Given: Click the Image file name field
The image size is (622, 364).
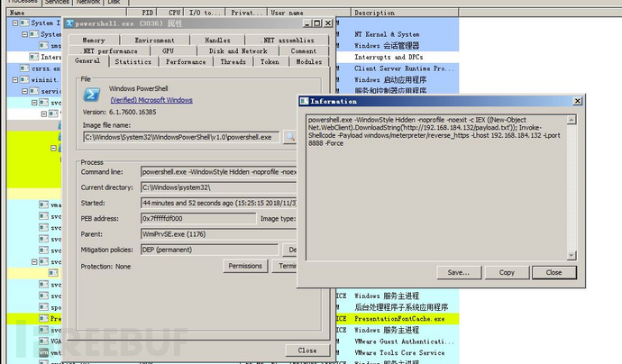Looking at the screenshot, I should click(181, 137).
